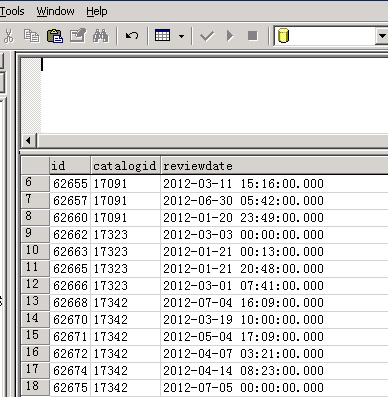Open the Tools menu
The image size is (388, 397).
coord(12,11)
